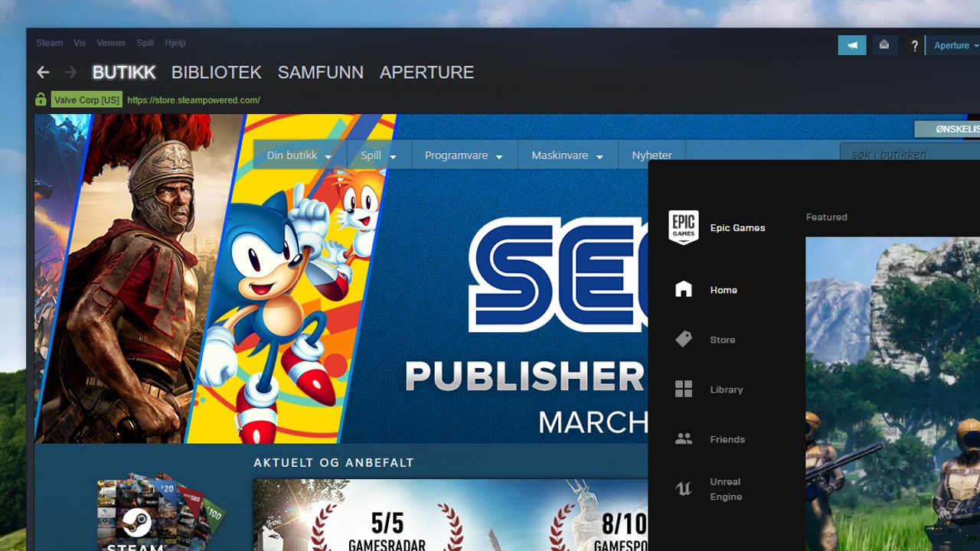
Task: Click the Store tag icon in Epic launcher
Action: (684, 339)
